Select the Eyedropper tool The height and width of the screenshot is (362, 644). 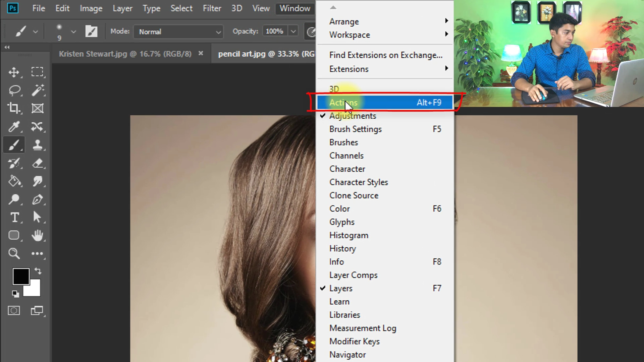(14, 127)
